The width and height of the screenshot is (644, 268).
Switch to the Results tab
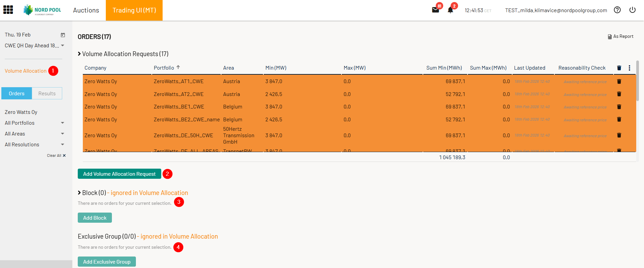47,94
